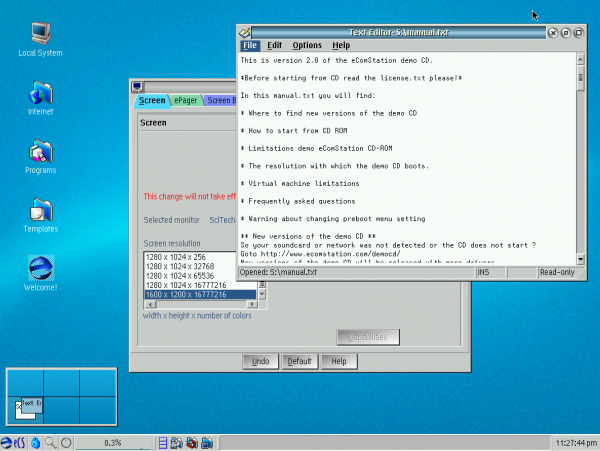The image size is (600, 451).
Task: Open the Options menu in Text Editor
Action: point(307,45)
